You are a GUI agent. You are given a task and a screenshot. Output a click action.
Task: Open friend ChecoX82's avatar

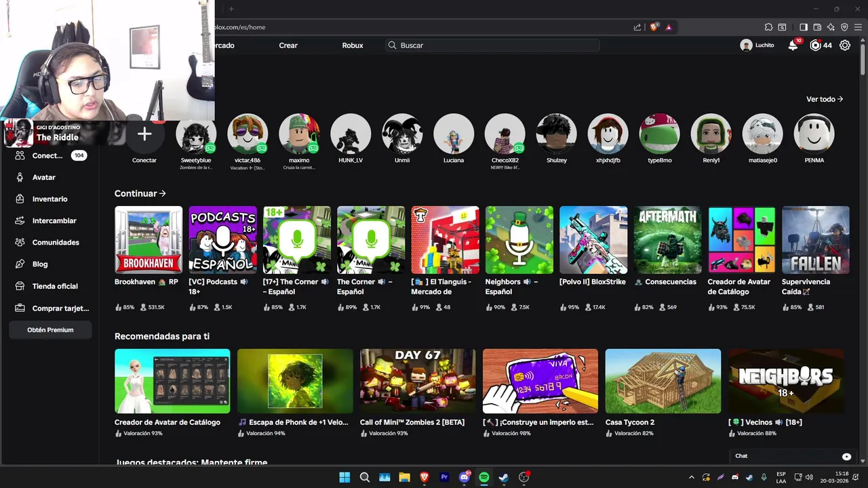505,134
